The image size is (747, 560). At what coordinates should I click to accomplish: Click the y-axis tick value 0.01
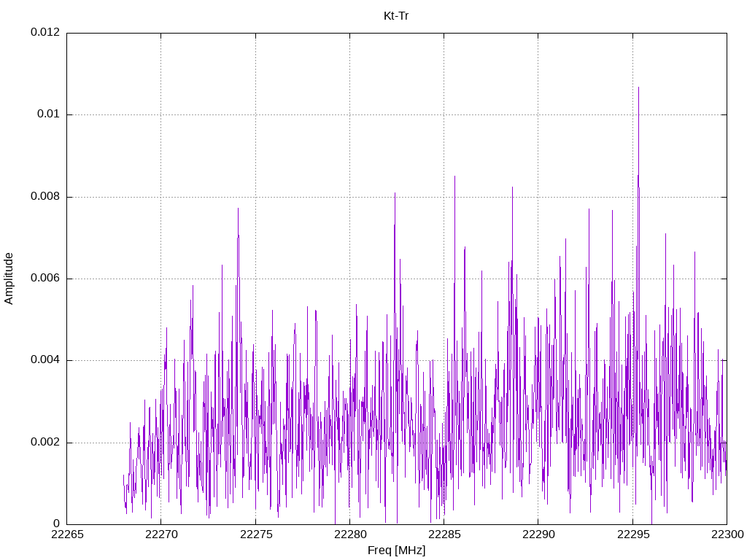click(49, 114)
